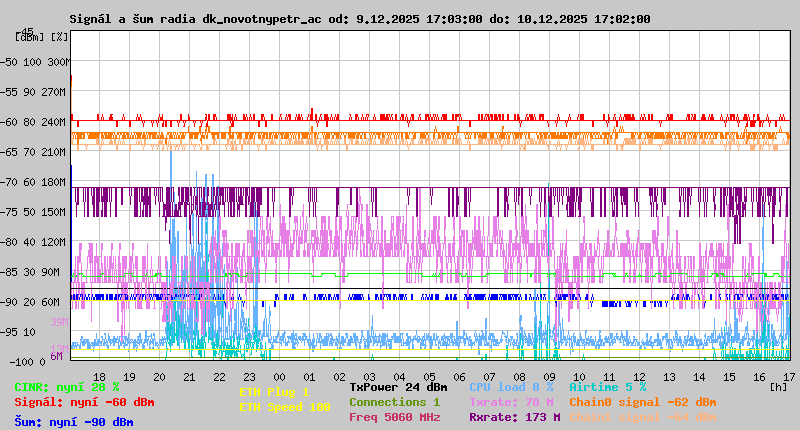Select the Freq 5060 MHz legend entry
This screenshot has height=430, width=800.
(x=394, y=417)
